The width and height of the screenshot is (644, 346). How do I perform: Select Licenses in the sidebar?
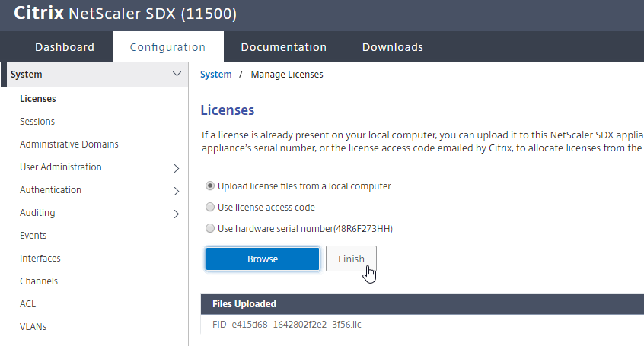click(38, 99)
